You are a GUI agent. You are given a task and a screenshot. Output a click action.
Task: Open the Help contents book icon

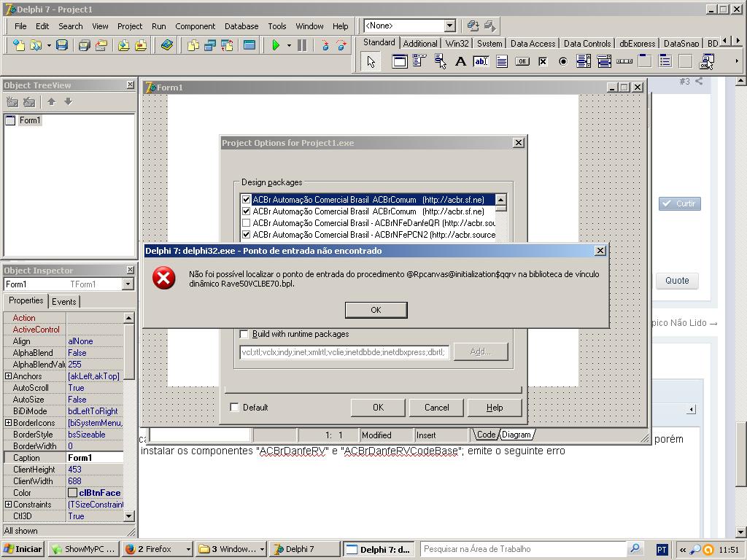(167, 45)
